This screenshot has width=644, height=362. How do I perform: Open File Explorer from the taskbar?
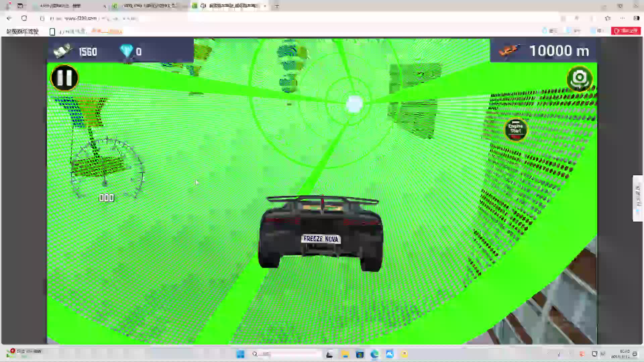tap(345, 354)
